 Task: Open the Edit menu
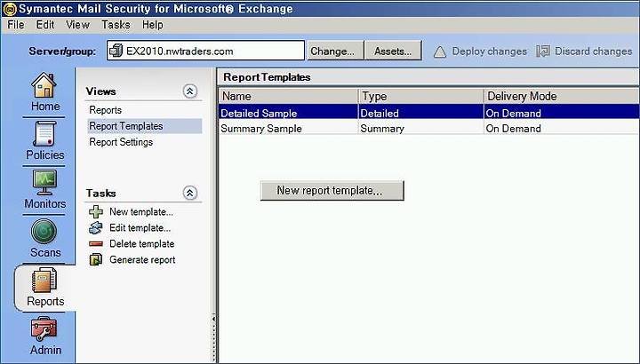pos(45,25)
